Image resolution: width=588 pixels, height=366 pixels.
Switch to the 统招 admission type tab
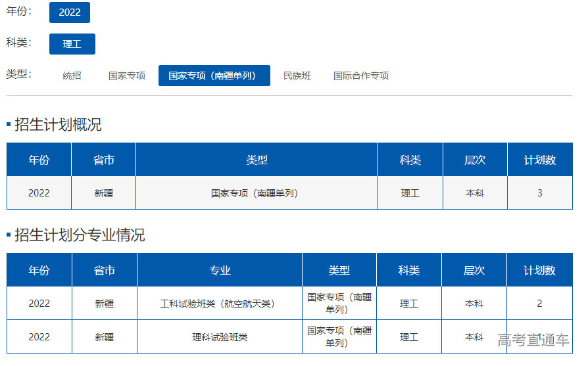tap(72, 76)
